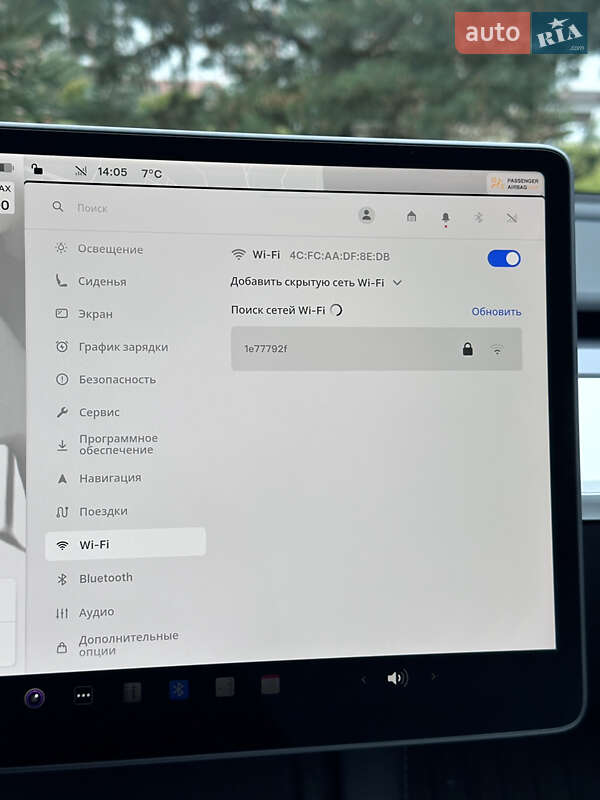
Task: Open the Сиденья (Seats) settings
Action: pos(91,281)
